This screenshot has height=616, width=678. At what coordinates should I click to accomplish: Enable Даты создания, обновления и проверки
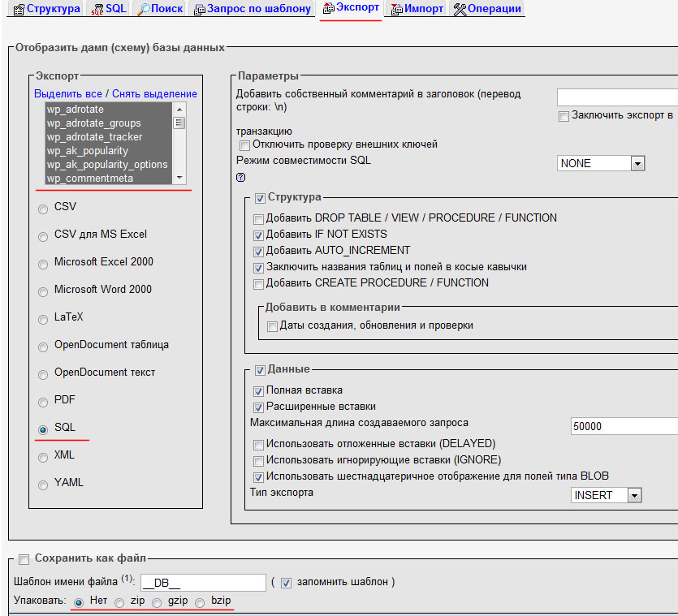[272, 326]
